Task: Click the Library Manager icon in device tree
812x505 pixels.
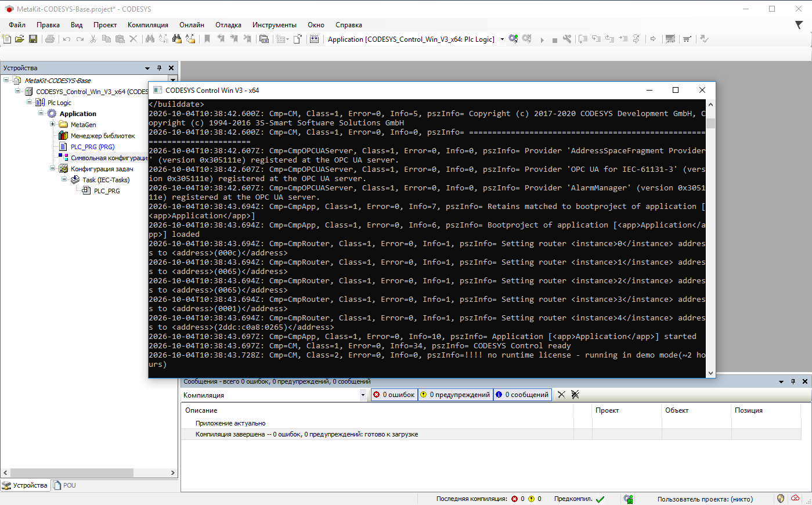Action: [63, 136]
